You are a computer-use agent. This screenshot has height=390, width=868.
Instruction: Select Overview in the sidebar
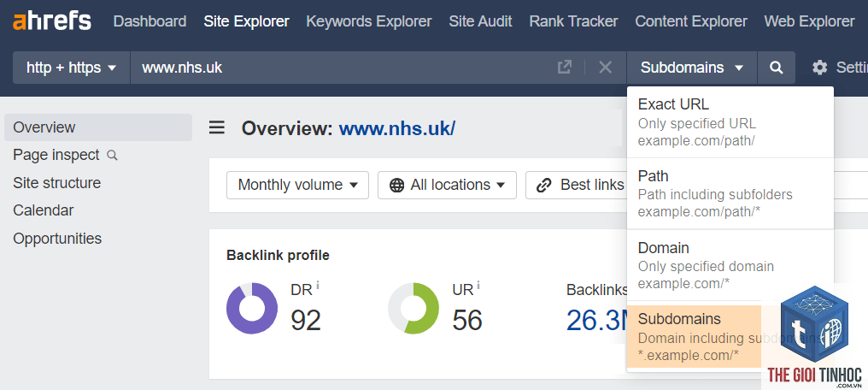[98, 127]
